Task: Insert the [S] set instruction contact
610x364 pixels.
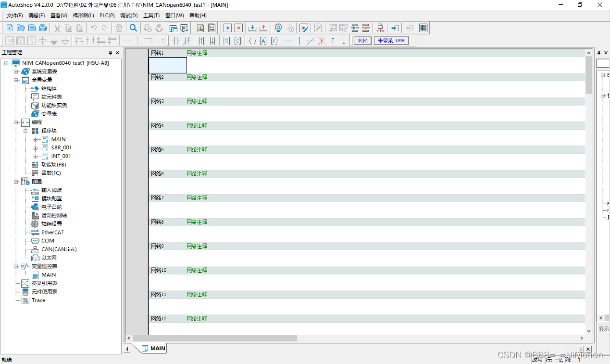Action: [227, 41]
